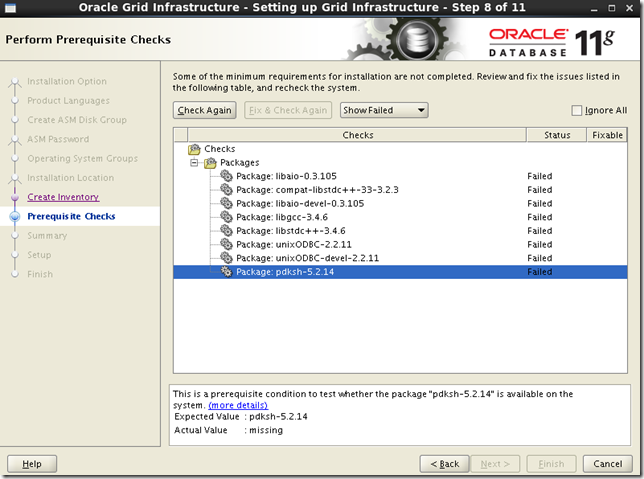Select Setup step in sidebar
The width and height of the screenshot is (644, 479).
[x=39, y=255]
